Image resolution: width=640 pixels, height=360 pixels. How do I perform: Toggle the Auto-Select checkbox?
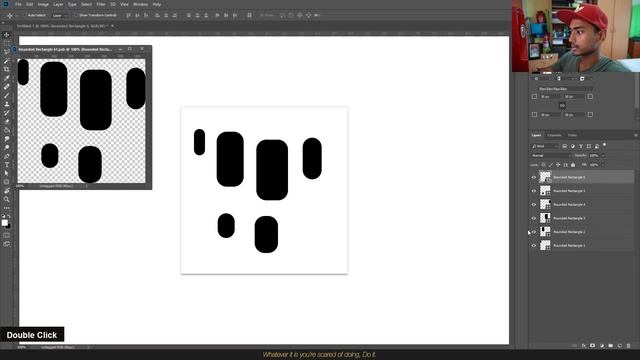24,15
